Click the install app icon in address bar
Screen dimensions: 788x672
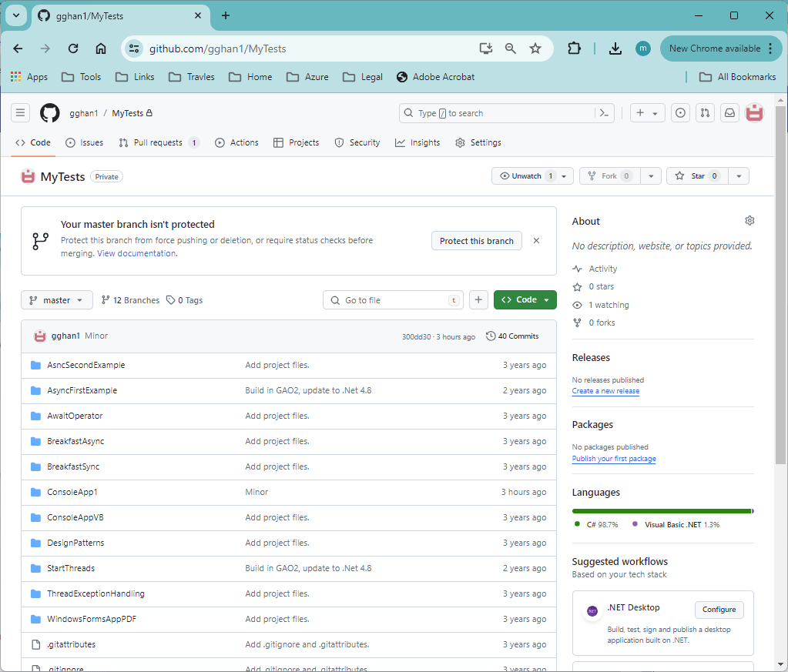tap(485, 48)
